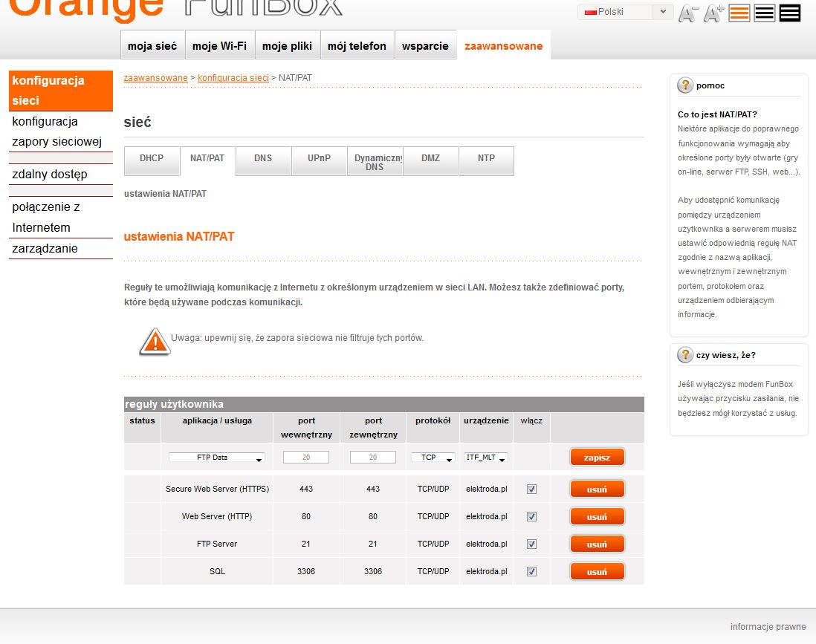Image resolution: width=816 pixels, height=644 pixels.
Task: Click the question icon beside czy wiesz, że?
Action: [684, 354]
